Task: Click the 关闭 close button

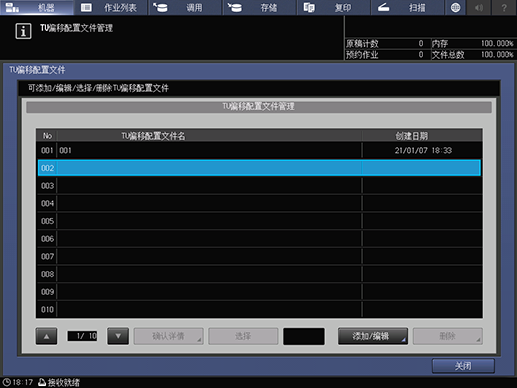Action: coord(463,366)
